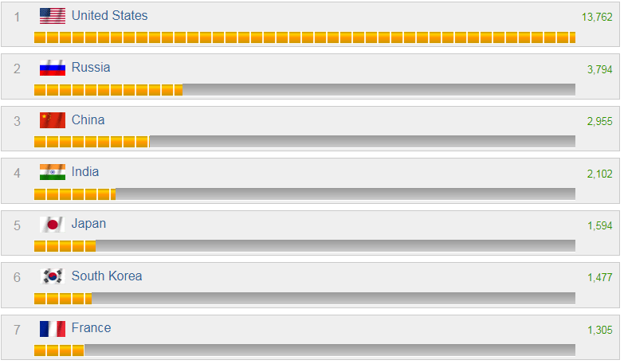Open the United States country link
This screenshot has height=364, width=624.
[x=109, y=16]
